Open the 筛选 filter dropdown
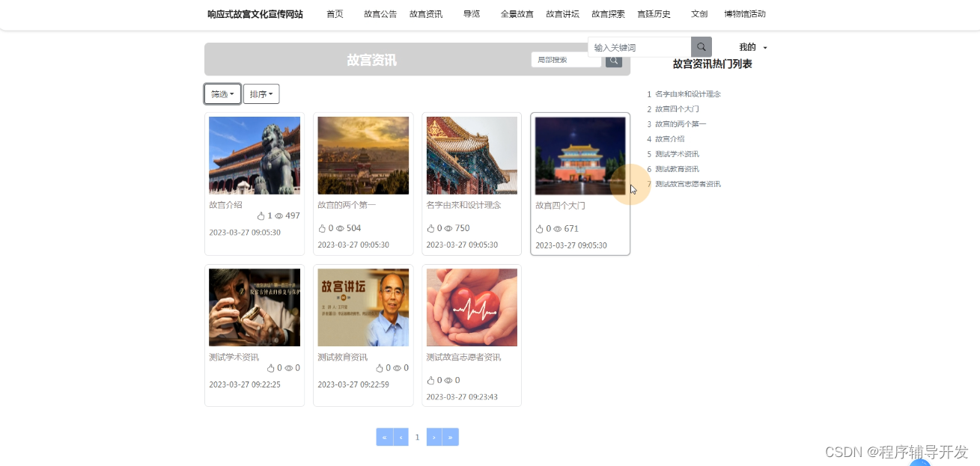This screenshot has height=466, width=980. (222, 94)
